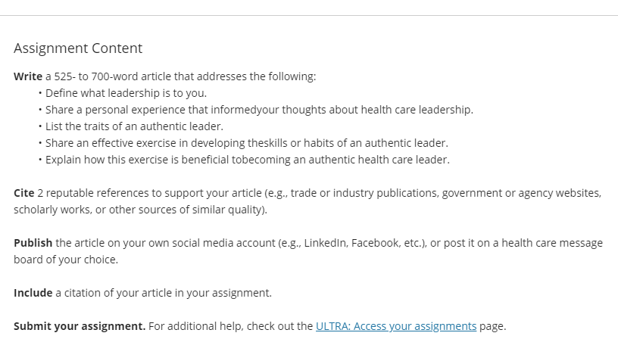This screenshot has width=618, height=364.
Task: Click 'For additional help, check out the' text
Action: (230, 326)
